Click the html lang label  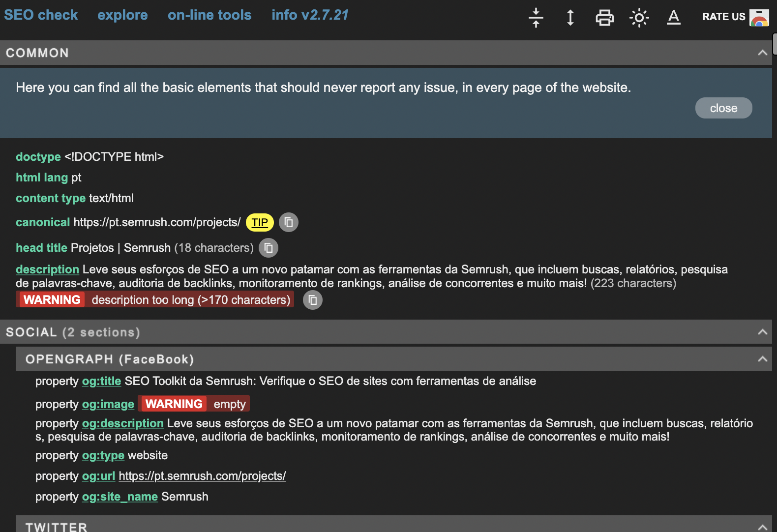(x=42, y=177)
